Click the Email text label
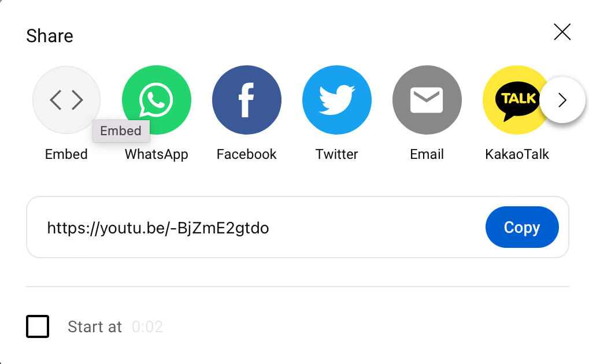The height and width of the screenshot is (364, 589). coord(427,154)
